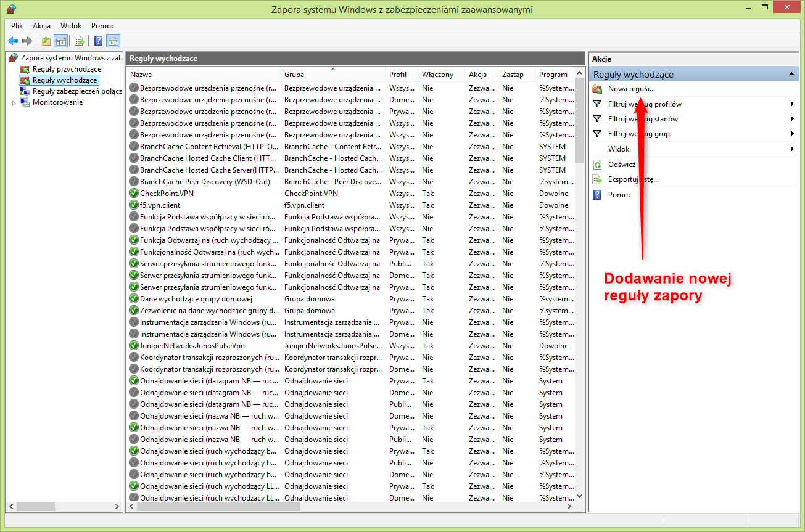The image size is (805, 532).
Task: Click the filter icon next to Filtruj według stanów
Action: pos(597,119)
